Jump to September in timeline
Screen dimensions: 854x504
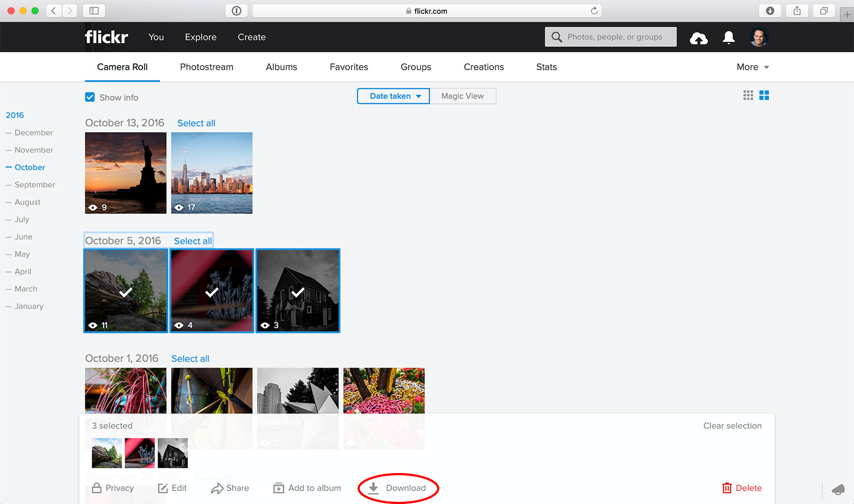(35, 185)
